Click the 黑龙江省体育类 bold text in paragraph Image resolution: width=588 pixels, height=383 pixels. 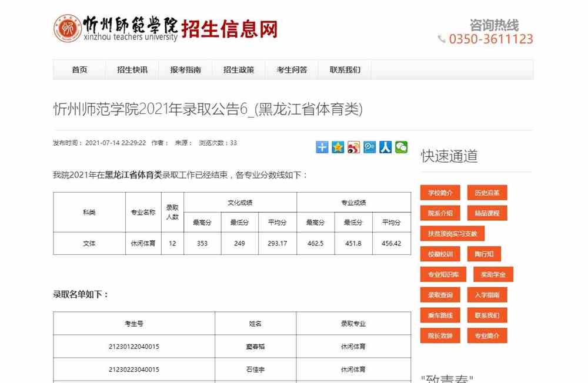coord(133,175)
